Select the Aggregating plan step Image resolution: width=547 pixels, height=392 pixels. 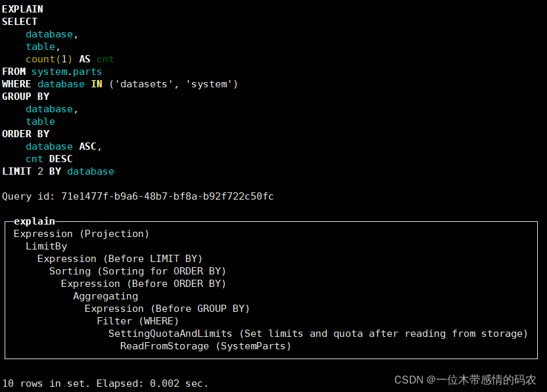[105, 296]
